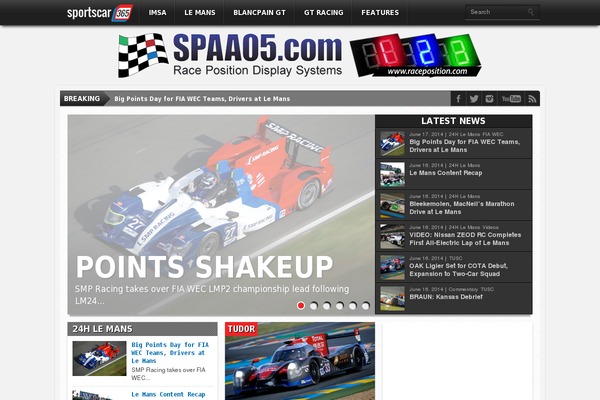Click the TUDOR category label
Viewport: 600px width, 400px height.
tap(241, 329)
